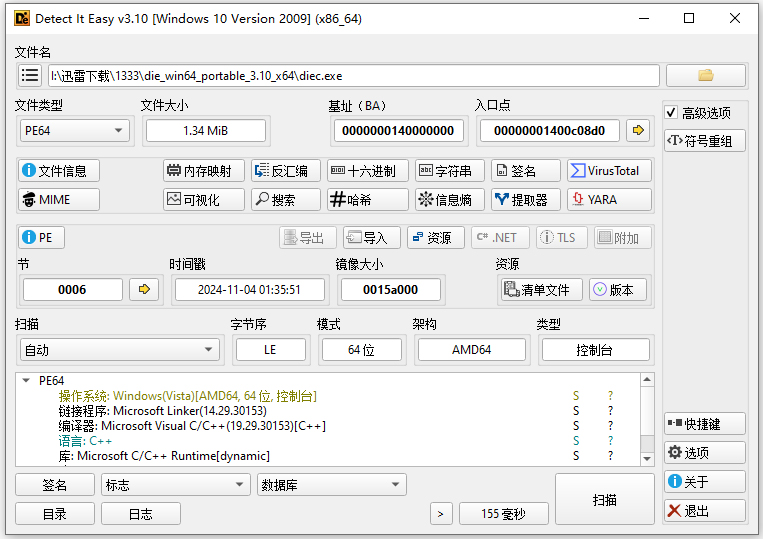Click the file path input field
This screenshot has height=539, width=763.
[x=353, y=76]
